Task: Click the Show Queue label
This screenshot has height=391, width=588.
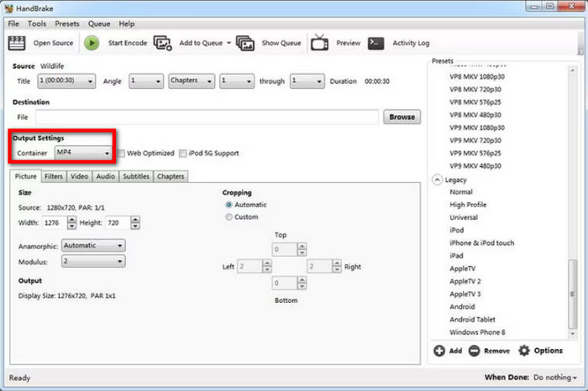Action: (x=281, y=43)
